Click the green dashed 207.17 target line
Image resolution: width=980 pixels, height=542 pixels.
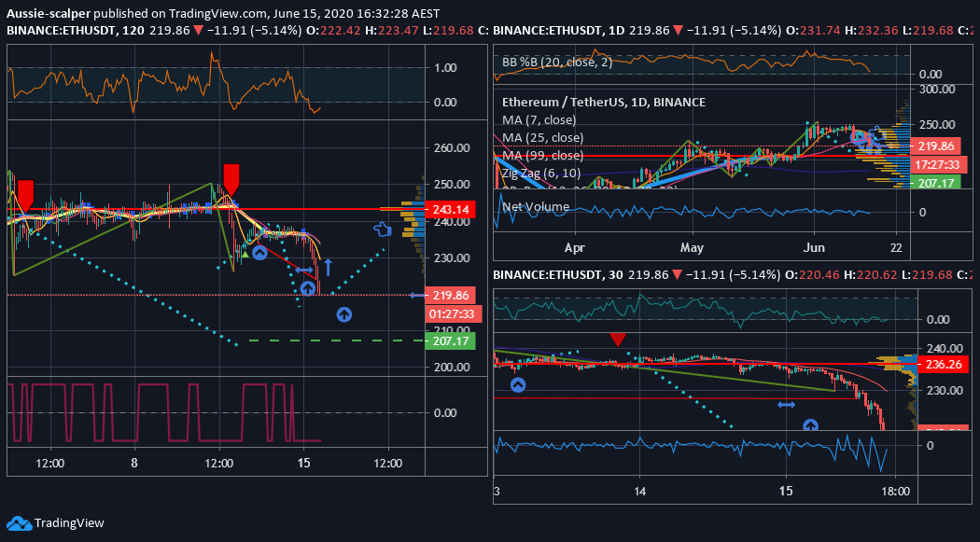[x=336, y=340]
